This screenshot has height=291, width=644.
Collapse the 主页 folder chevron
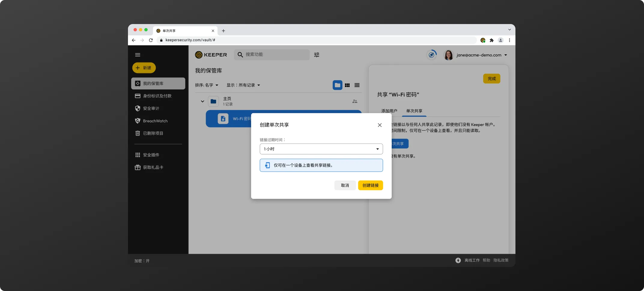(x=202, y=101)
